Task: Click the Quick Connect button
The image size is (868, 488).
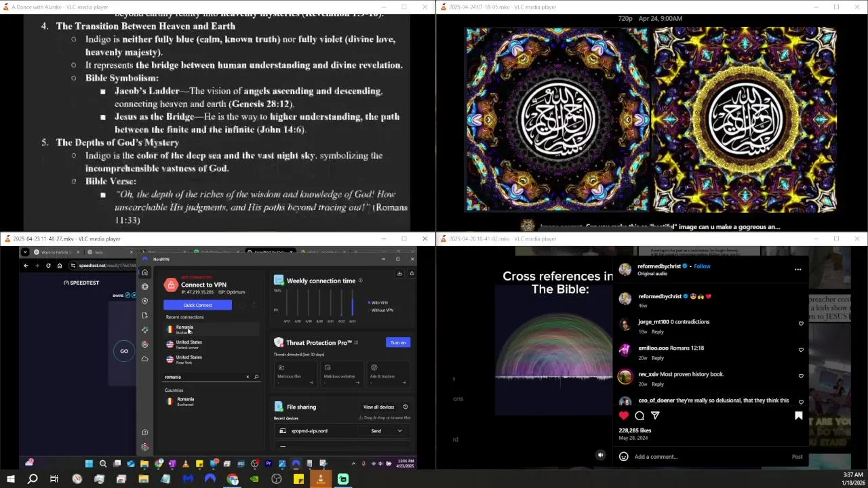Action: (x=197, y=305)
